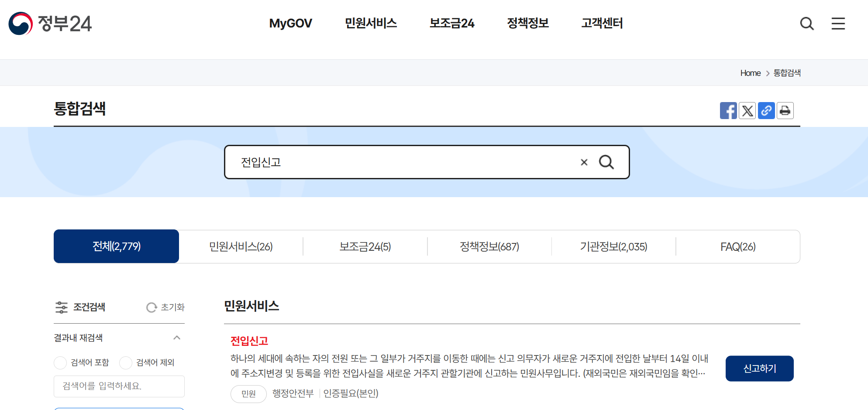Share the page on X
This screenshot has width=868, height=410.
click(x=747, y=110)
